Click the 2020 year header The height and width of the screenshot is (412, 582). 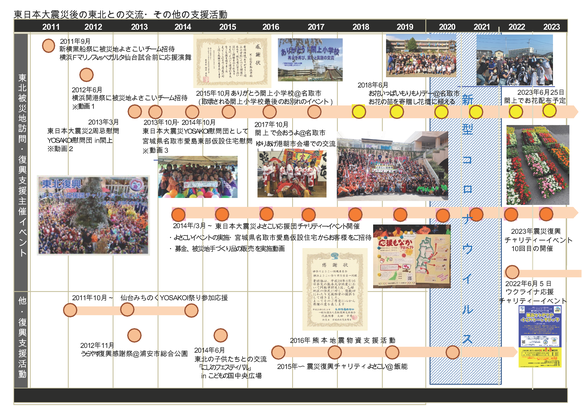[x=447, y=27]
